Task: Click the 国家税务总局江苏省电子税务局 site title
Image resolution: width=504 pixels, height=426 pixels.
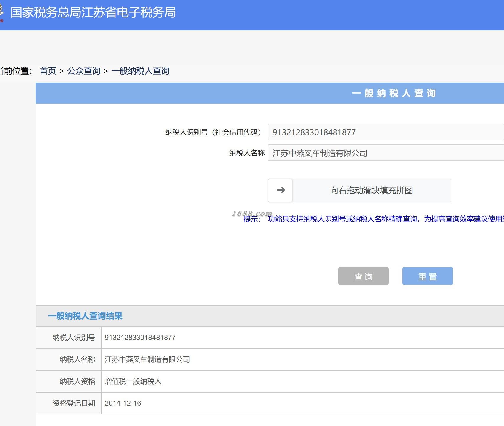Action: [93, 13]
